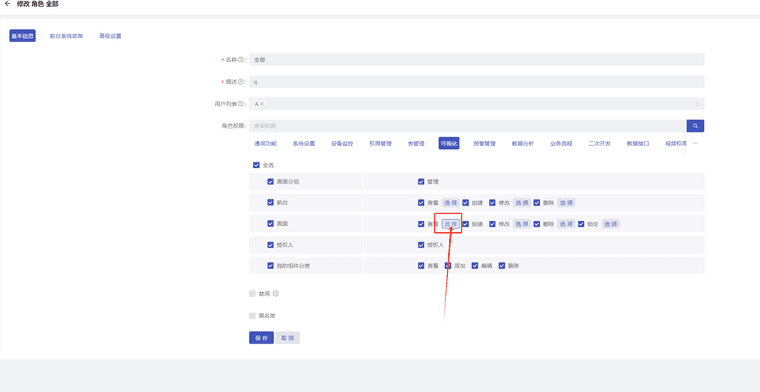The width and height of the screenshot is (760, 392).
Task: Switch to the 基本信息 tab
Action: 22,36
